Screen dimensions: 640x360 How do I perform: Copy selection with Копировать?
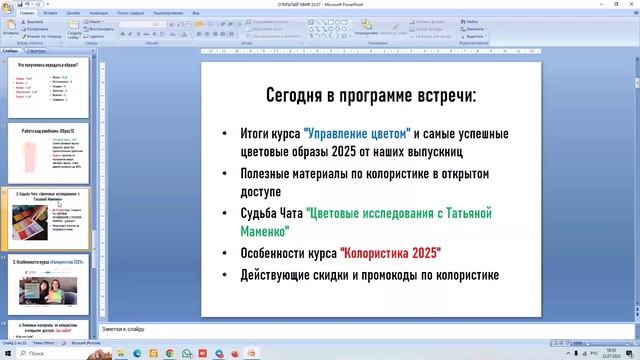pyautogui.click(x=35, y=29)
